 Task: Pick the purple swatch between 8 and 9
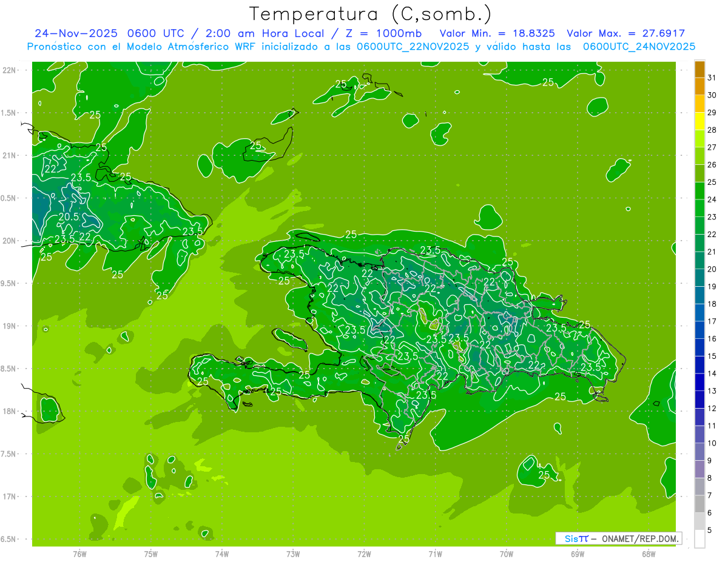[699, 469]
